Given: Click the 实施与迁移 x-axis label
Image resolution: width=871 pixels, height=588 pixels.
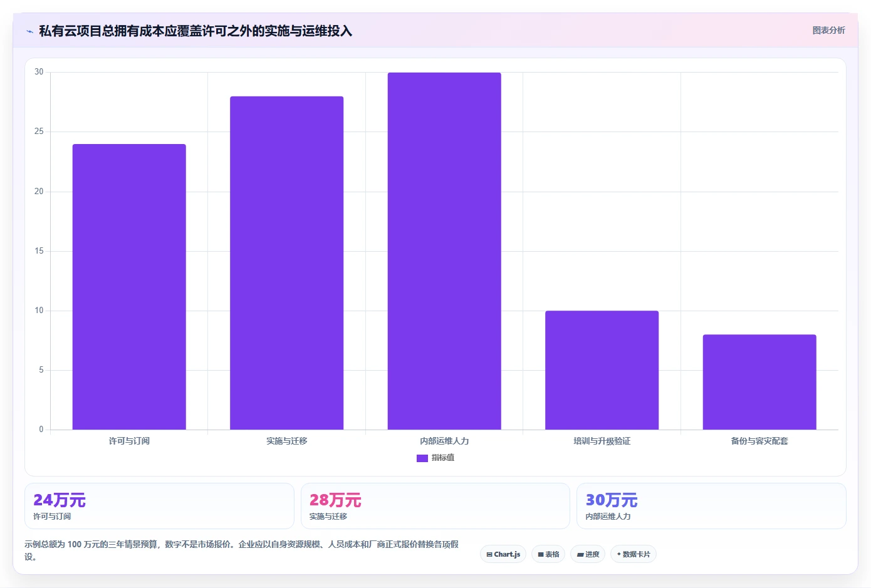Looking at the screenshot, I should [x=286, y=441].
